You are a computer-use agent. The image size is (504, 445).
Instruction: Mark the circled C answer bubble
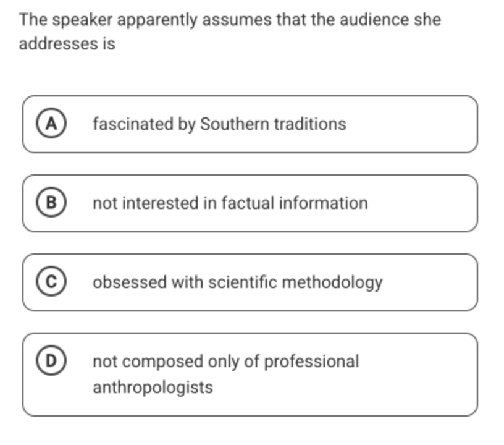(51, 281)
